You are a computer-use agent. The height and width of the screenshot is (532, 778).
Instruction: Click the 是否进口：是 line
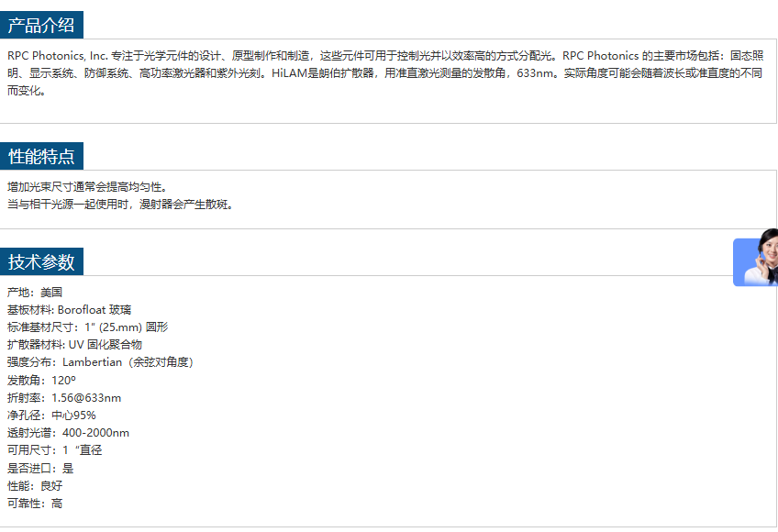[40, 468]
